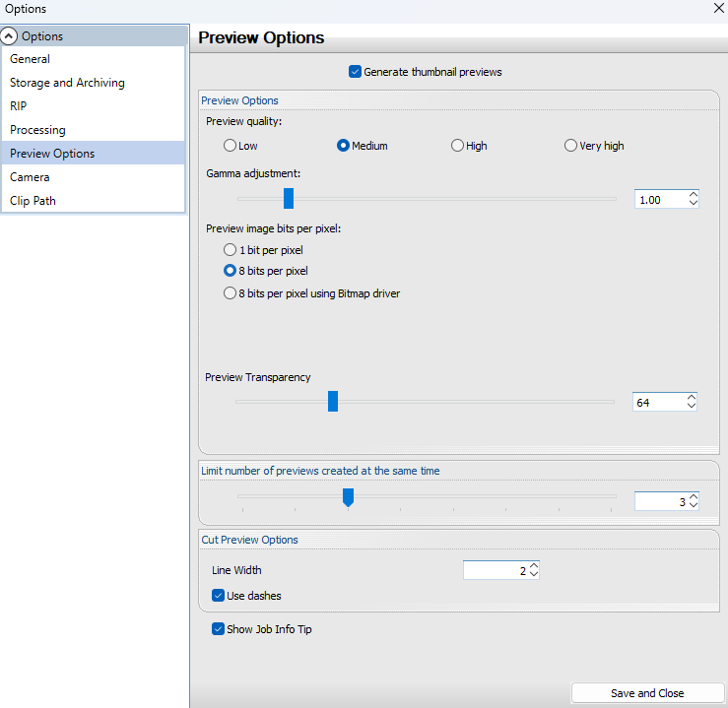
Task: Select High preview quality
Action: click(457, 146)
